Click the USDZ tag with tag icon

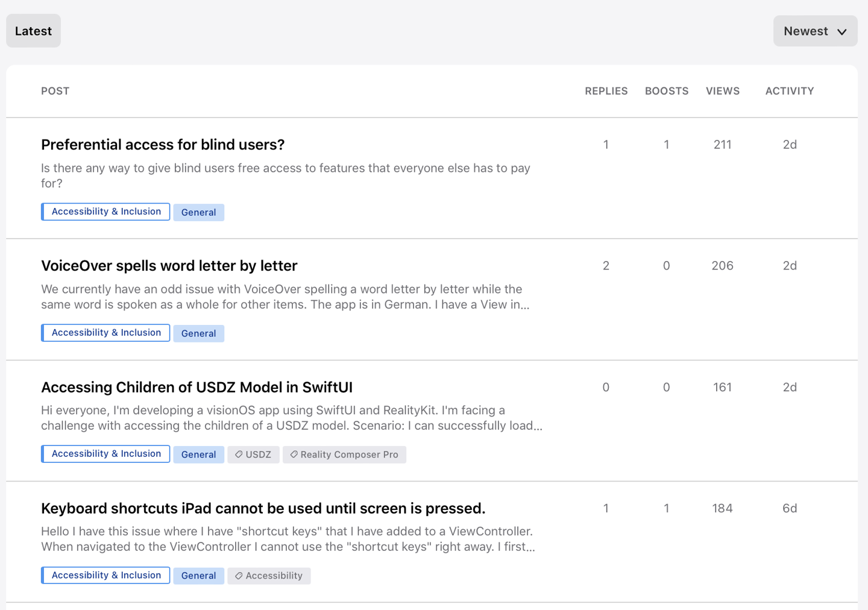(x=253, y=454)
